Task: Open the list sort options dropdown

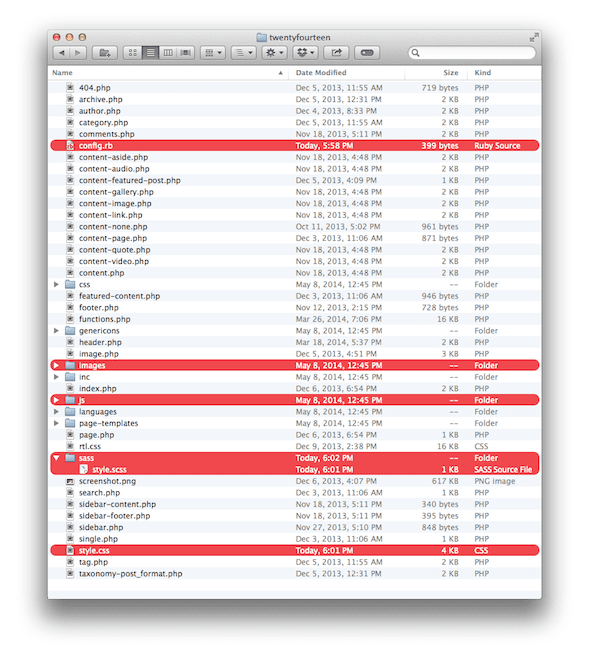Action: 243,53
